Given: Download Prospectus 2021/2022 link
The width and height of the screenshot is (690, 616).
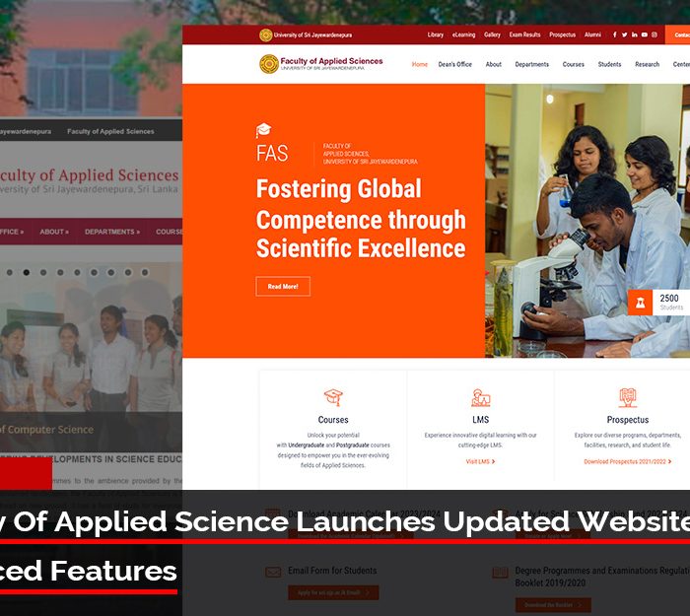Looking at the screenshot, I should (x=628, y=461).
